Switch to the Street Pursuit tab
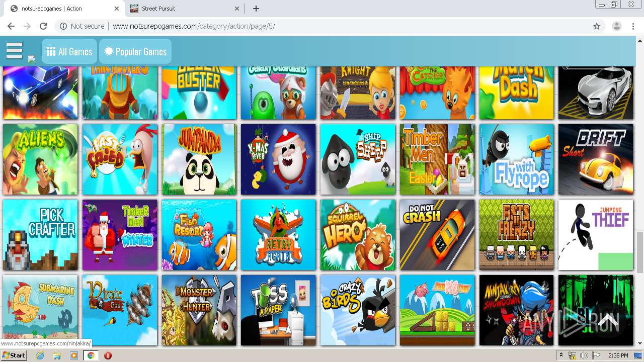Screen dimensions: 644x362 click(184, 9)
